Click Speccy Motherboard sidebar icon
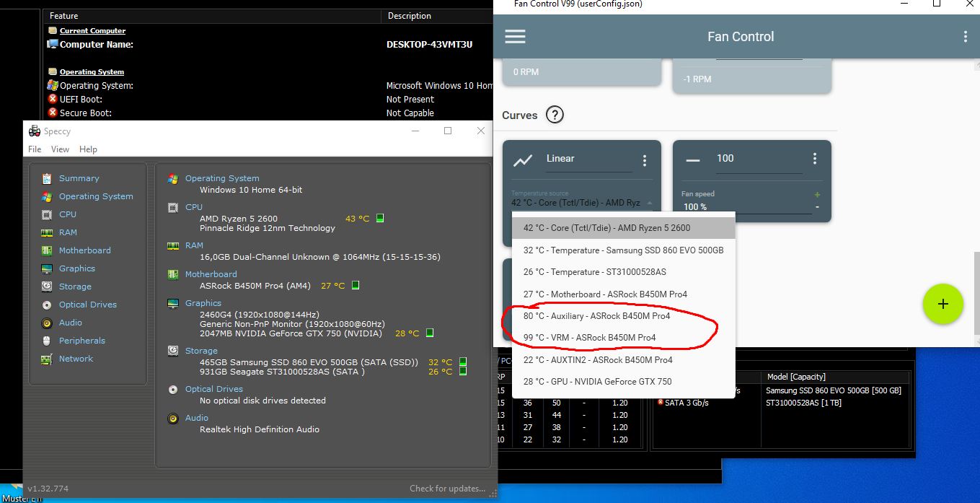The image size is (980, 503). [x=47, y=250]
